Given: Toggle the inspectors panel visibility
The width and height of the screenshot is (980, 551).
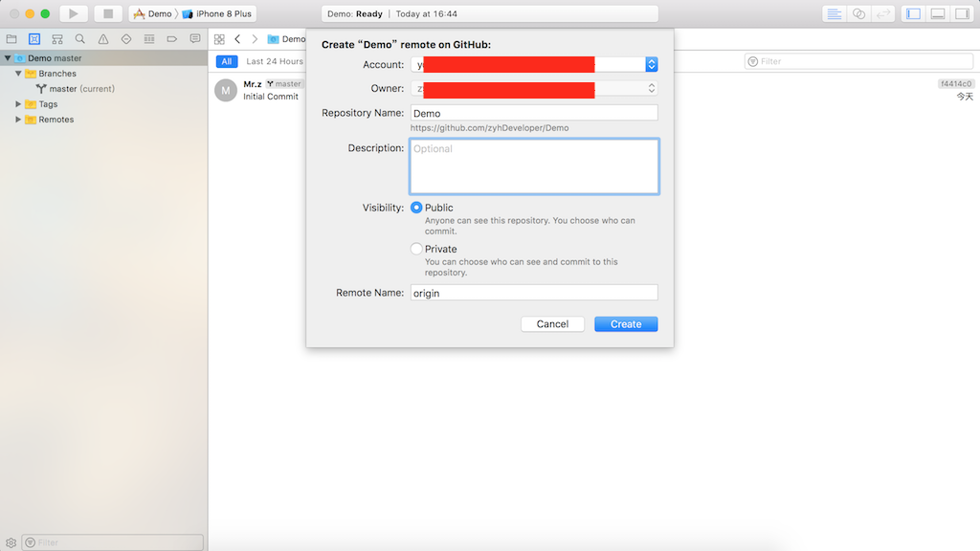Looking at the screenshot, I should 962,13.
